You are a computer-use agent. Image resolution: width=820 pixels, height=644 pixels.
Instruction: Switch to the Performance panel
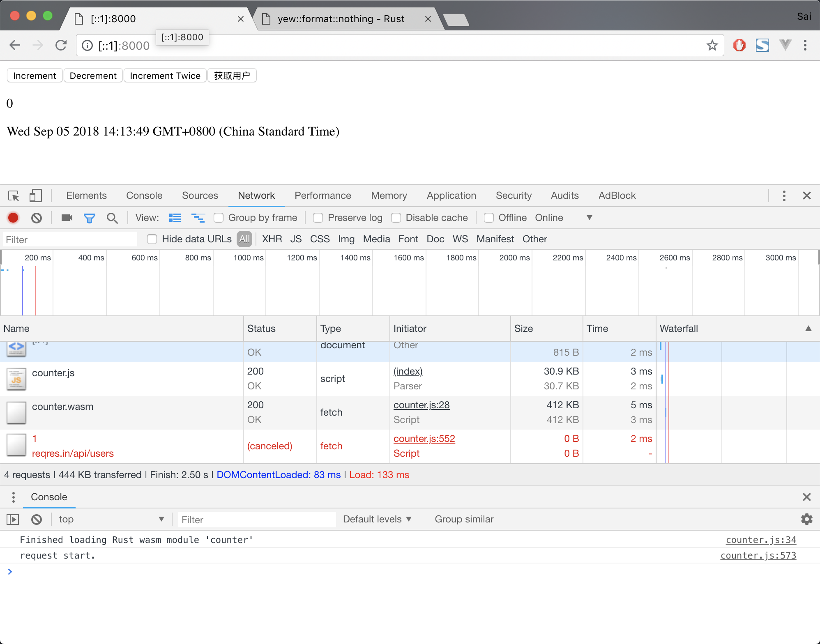pyautogui.click(x=323, y=195)
